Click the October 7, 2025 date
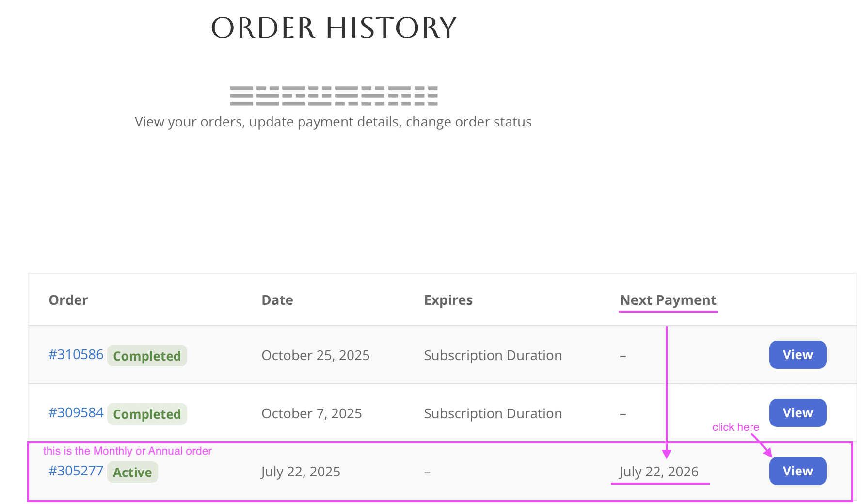 [312, 414]
